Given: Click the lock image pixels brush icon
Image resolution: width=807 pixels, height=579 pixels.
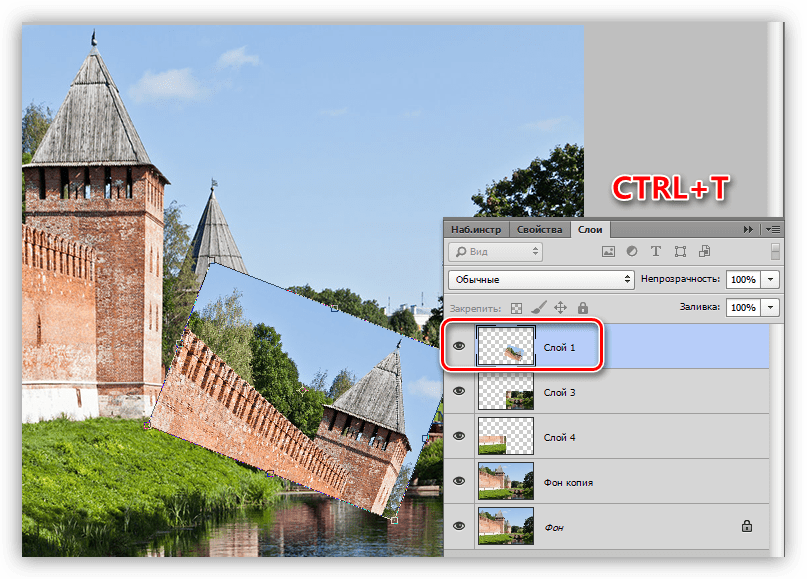Looking at the screenshot, I should click(x=538, y=309).
